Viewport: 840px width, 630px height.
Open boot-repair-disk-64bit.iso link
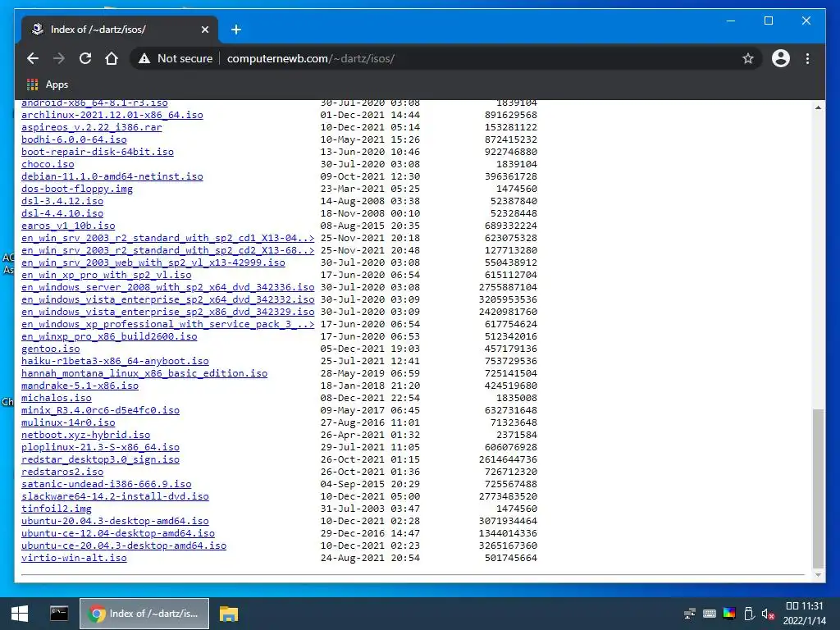[98, 152]
